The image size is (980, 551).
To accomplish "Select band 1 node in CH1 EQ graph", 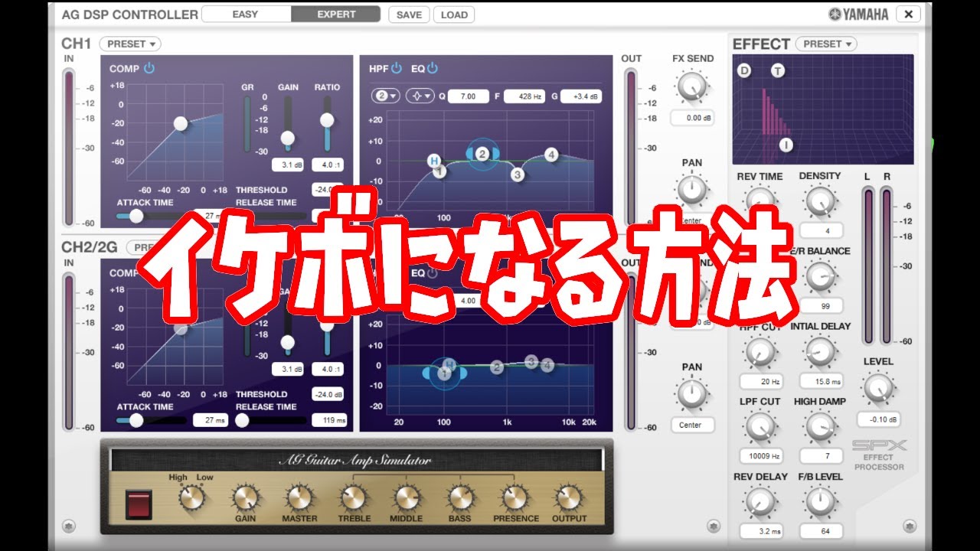I will (x=439, y=172).
